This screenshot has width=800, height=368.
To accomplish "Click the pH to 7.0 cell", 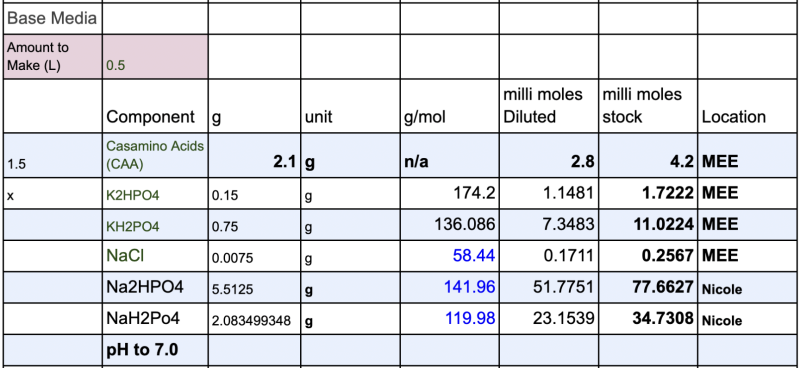I will click(x=155, y=350).
